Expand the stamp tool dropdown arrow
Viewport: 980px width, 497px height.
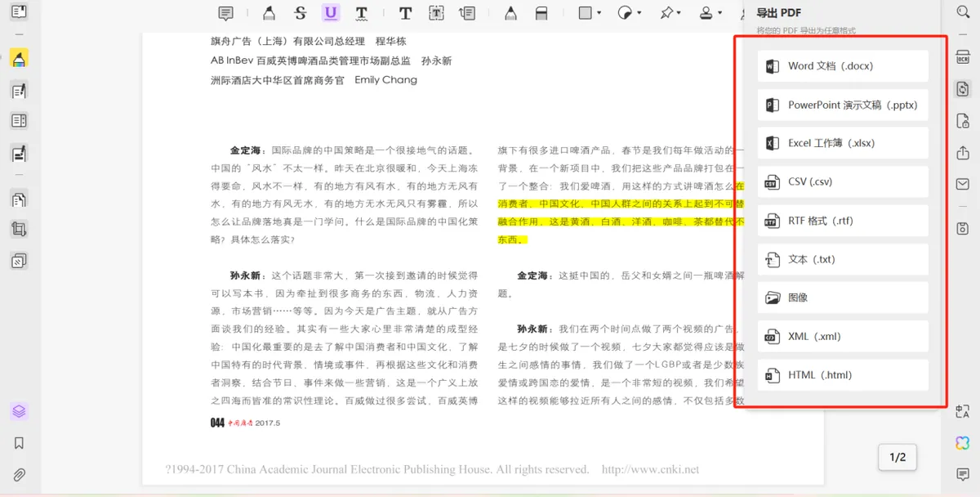(x=721, y=13)
